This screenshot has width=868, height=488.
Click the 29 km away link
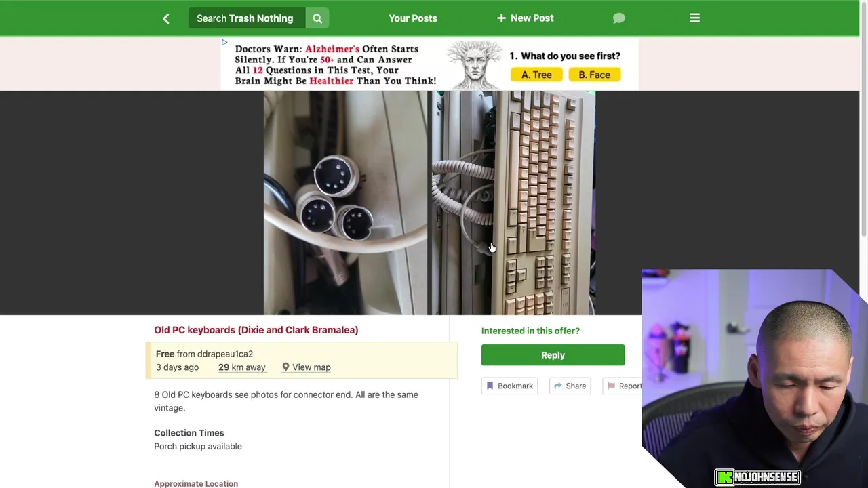242,367
